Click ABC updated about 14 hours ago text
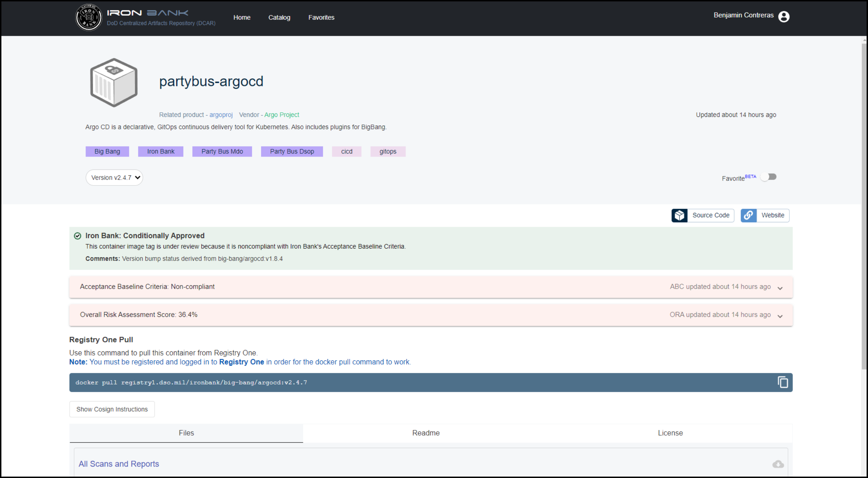Screen dimensions: 868x478 (x=720, y=287)
